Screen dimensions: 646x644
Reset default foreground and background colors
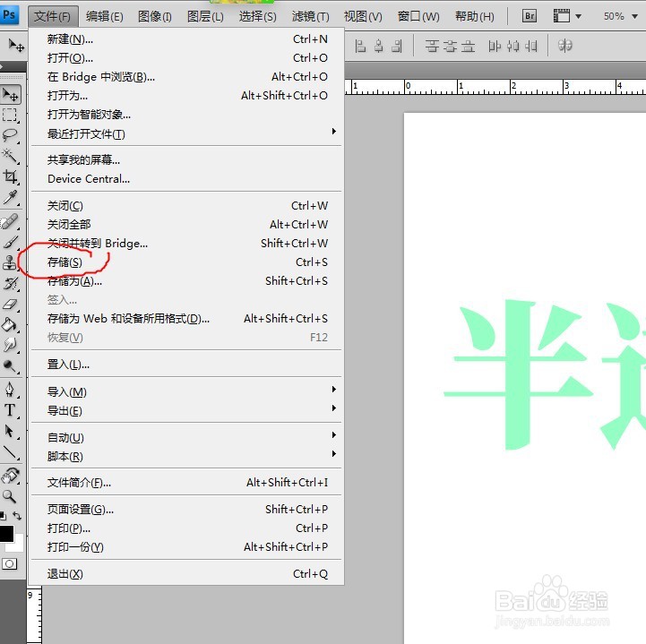3,516
